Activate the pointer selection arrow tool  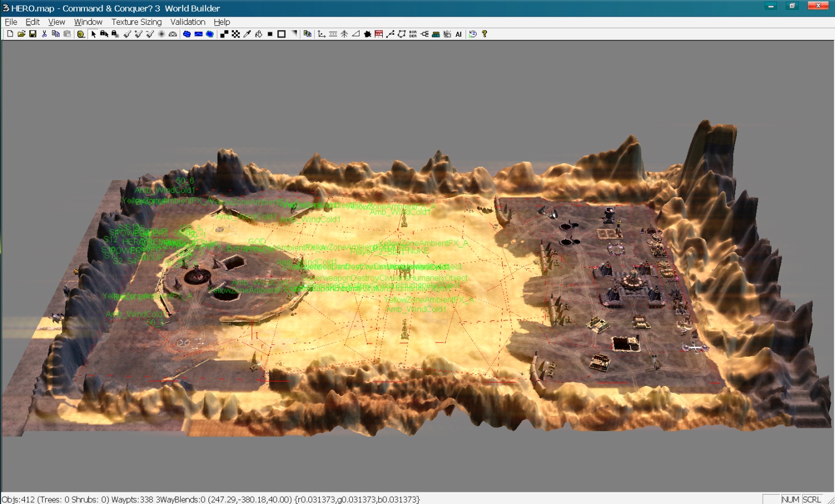coord(93,34)
